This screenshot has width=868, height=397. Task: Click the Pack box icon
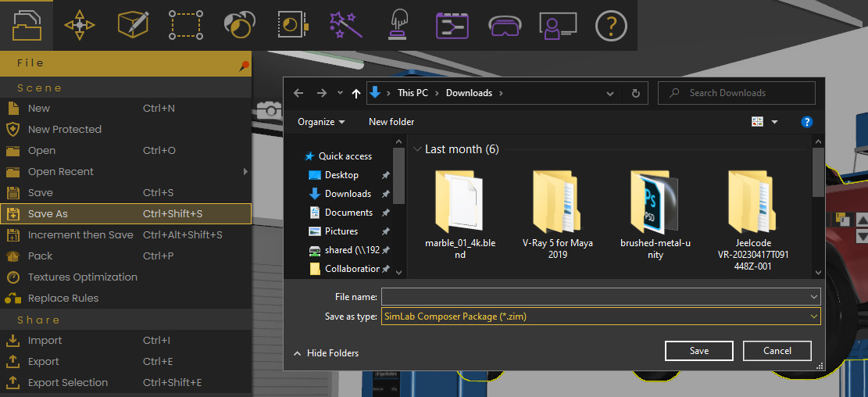(13, 256)
